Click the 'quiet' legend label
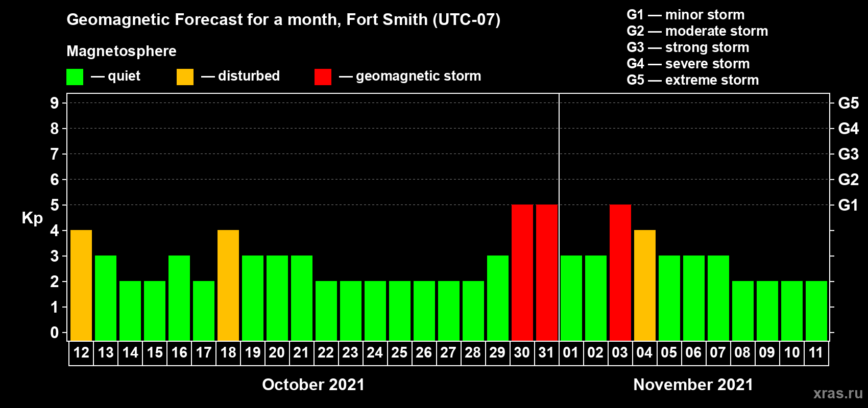The image size is (868, 408). pyautogui.click(x=124, y=76)
